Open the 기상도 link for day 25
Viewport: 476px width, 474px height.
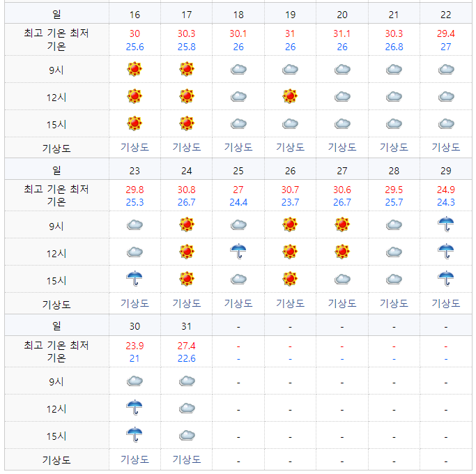pyautogui.click(x=238, y=303)
